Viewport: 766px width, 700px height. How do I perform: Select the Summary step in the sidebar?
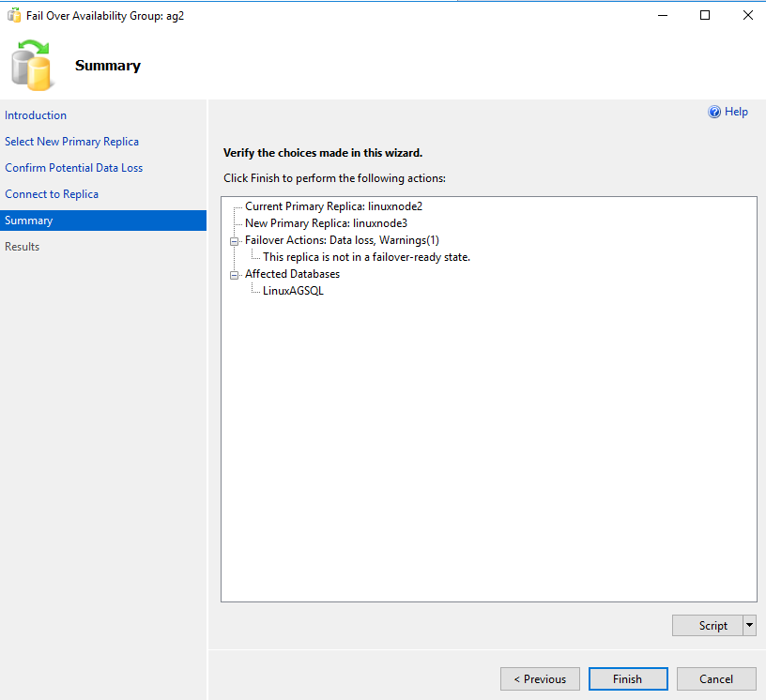click(103, 221)
